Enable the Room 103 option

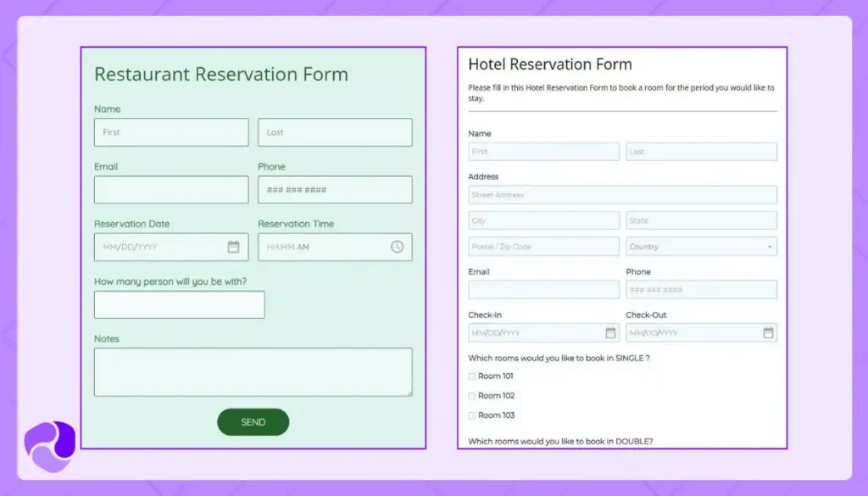click(x=471, y=415)
